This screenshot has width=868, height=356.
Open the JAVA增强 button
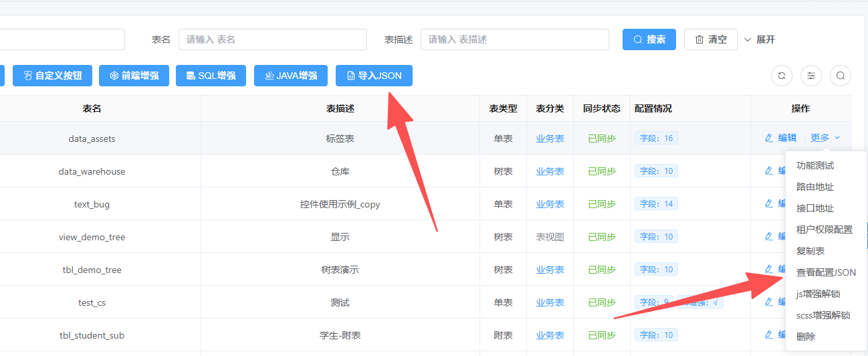pos(290,76)
